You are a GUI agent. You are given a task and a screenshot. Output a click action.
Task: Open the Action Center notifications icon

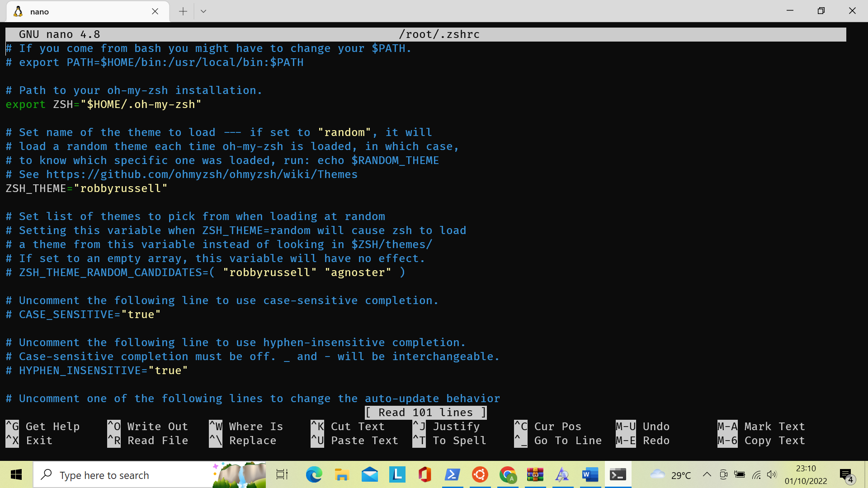[x=846, y=475]
